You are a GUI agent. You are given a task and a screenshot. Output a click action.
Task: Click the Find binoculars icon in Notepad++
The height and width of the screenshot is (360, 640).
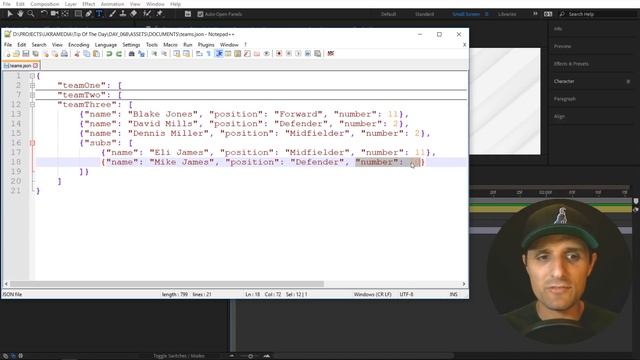click(131, 54)
